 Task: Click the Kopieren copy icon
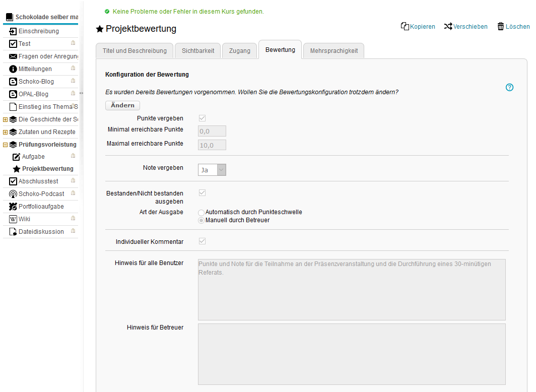coord(405,26)
